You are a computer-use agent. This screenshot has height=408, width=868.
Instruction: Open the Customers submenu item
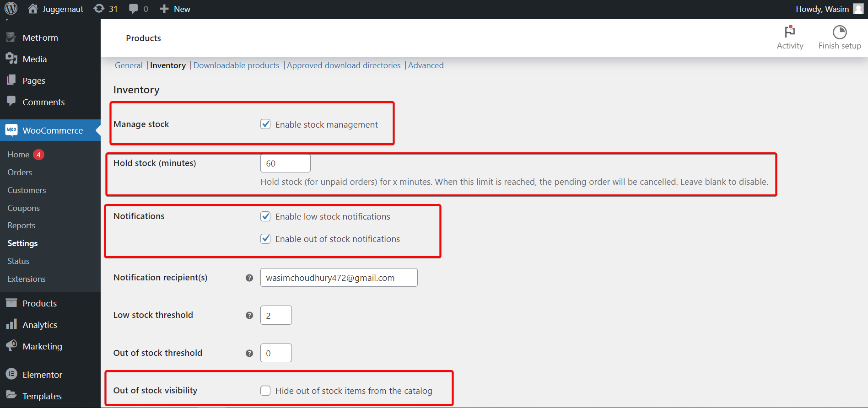click(x=27, y=190)
